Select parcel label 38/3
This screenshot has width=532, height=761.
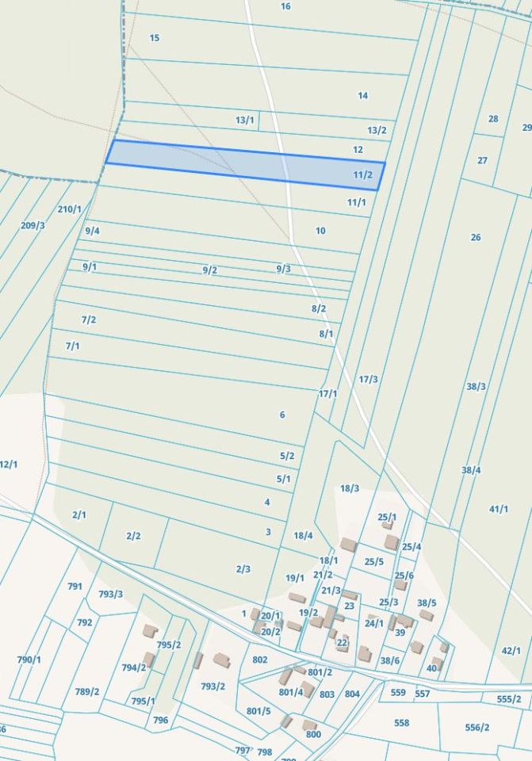(x=476, y=386)
